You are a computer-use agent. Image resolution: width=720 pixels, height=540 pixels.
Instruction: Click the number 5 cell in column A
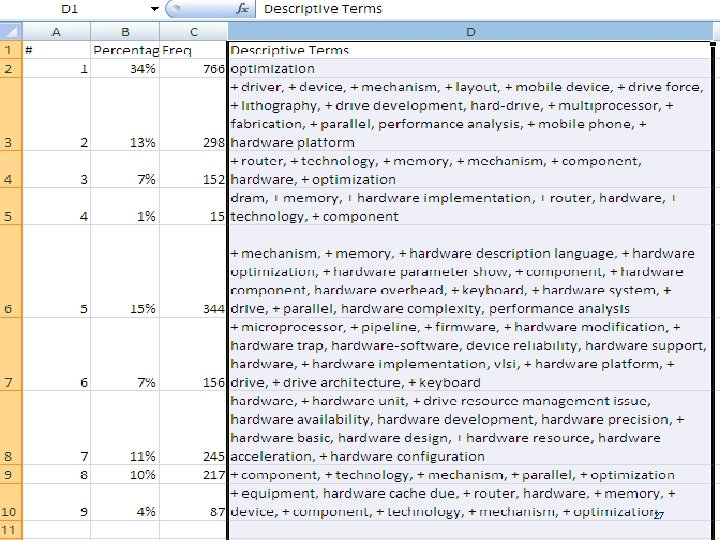(56, 271)
